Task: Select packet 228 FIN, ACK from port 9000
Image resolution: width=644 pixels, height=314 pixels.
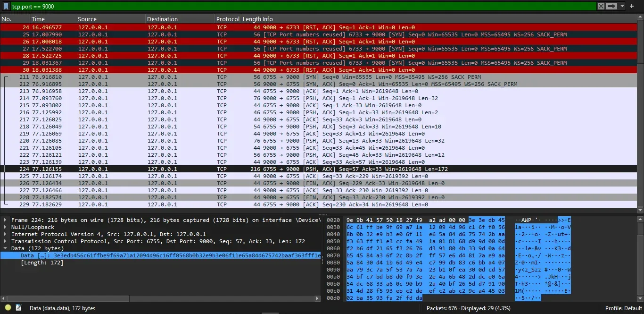Action: point(318,197)
